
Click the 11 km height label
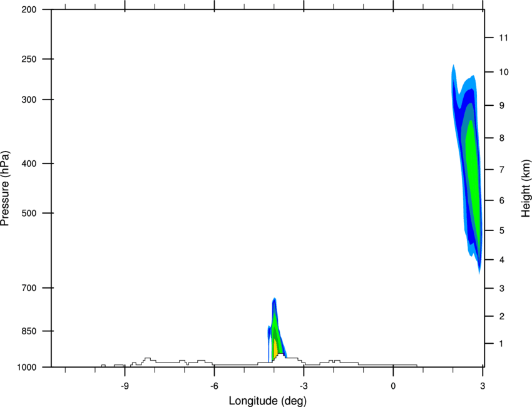click(x=503, y=38)
